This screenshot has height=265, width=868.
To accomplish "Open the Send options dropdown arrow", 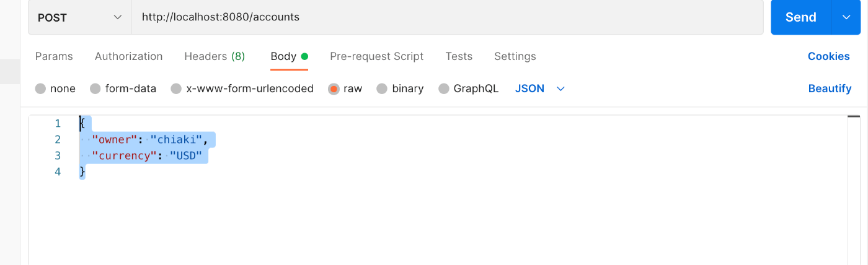I will [x=846, y=17].
